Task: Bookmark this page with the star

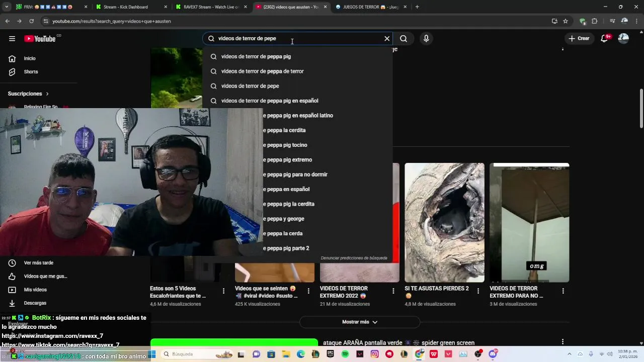Action: click(566, 21)
